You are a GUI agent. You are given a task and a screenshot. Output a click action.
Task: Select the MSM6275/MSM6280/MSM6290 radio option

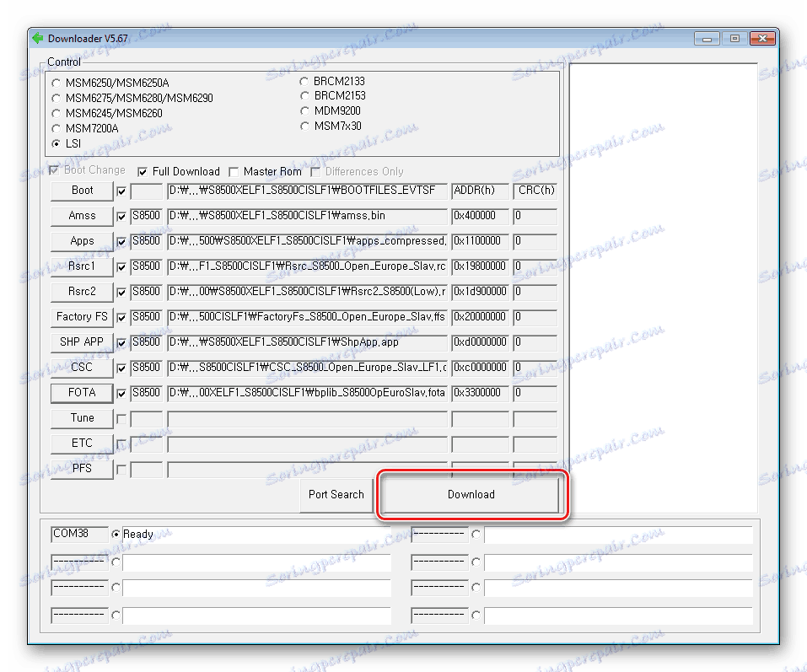56,99
